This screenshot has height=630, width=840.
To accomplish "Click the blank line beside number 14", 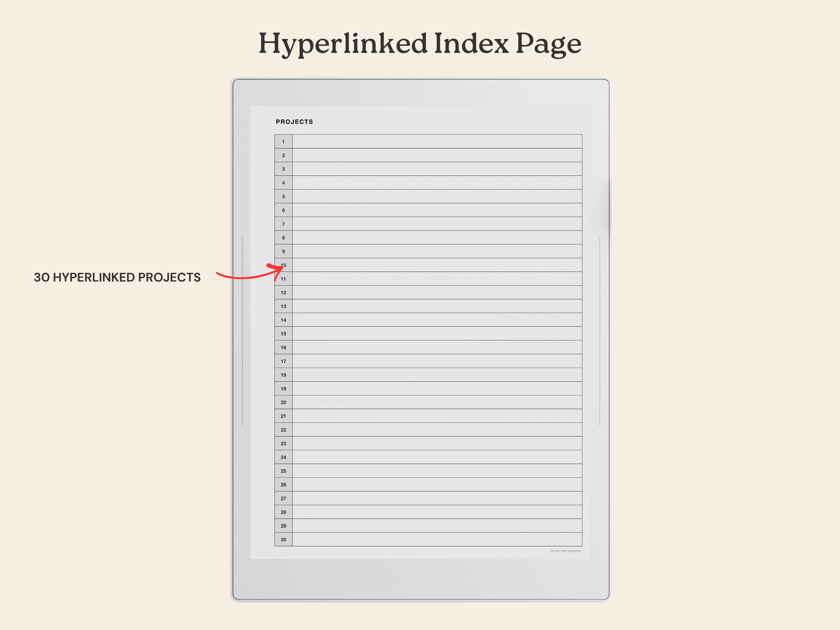I will [437, 320].
